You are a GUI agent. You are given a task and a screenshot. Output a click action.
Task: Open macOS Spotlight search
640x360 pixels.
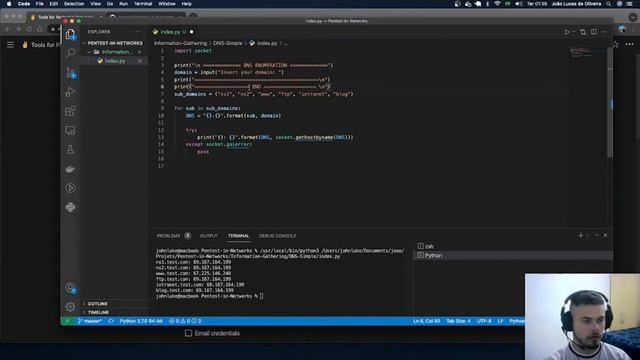(x=609, y=4)
